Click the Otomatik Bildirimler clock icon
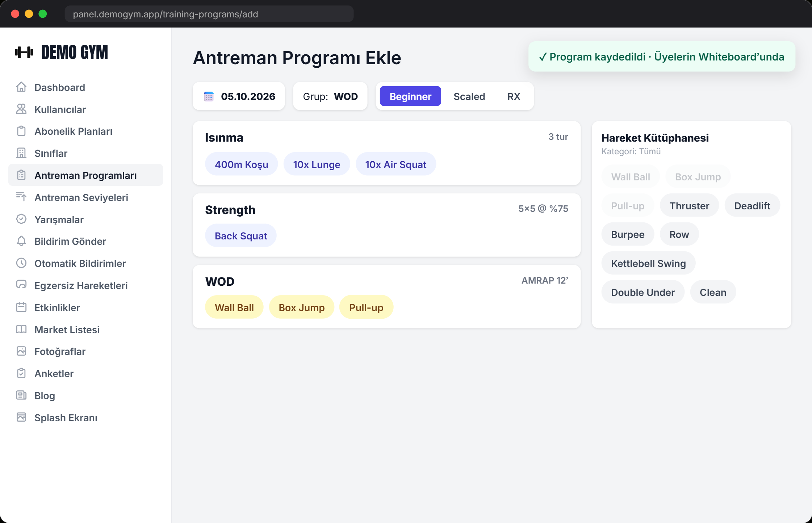Viewport: 812px width, 523px height. [x=21, y=263]
